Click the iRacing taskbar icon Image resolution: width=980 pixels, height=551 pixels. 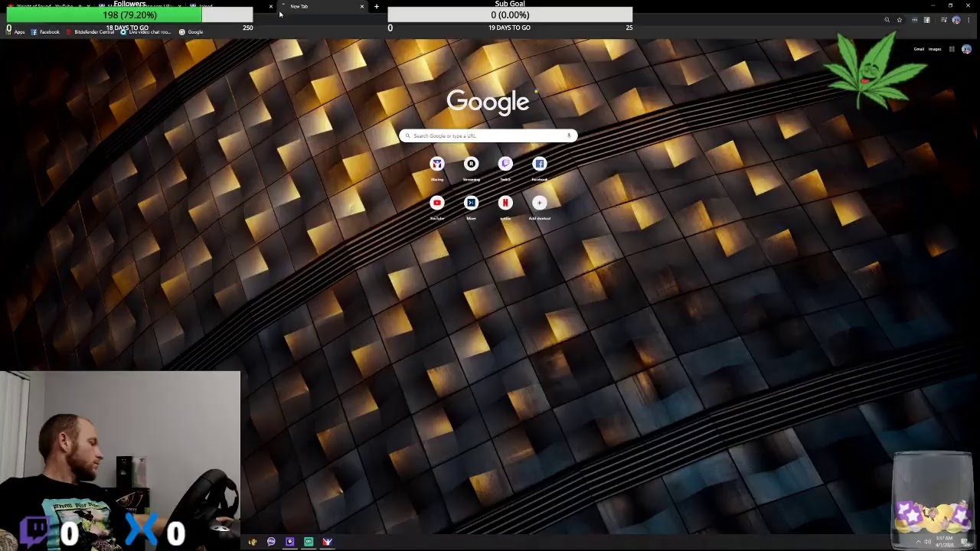[x=327, y=542]
